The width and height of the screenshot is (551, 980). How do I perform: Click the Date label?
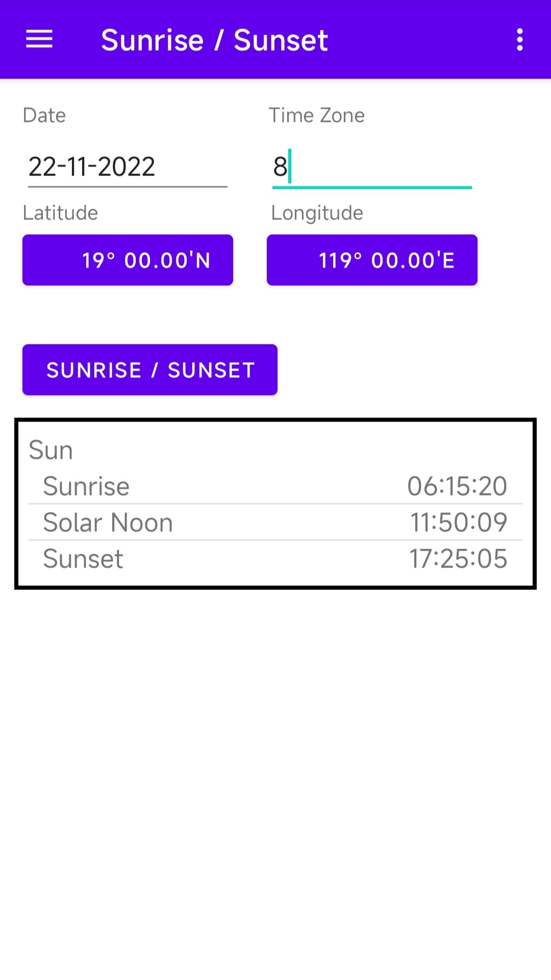[44, 115]
